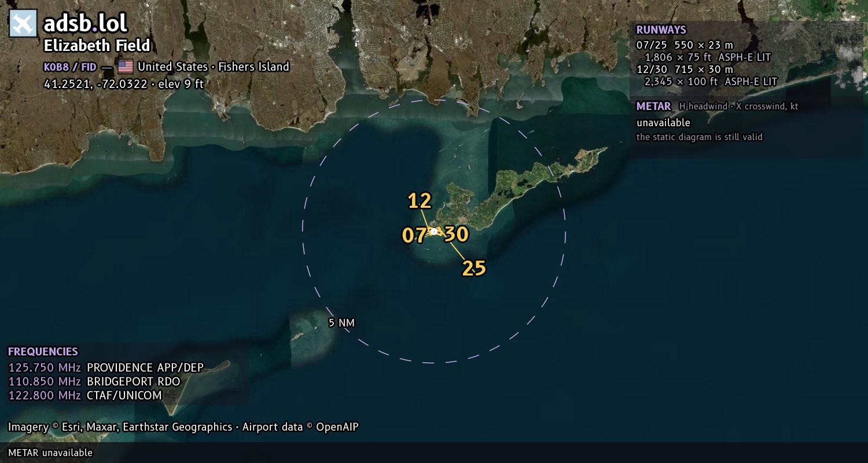
Task: Click the 110.850 MHz frequency value
Action: click(x=45, y=381)
